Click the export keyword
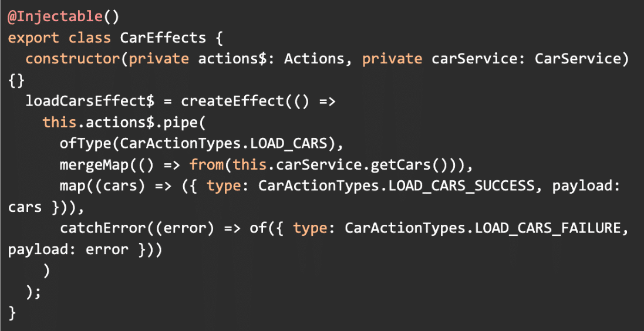 33,38
